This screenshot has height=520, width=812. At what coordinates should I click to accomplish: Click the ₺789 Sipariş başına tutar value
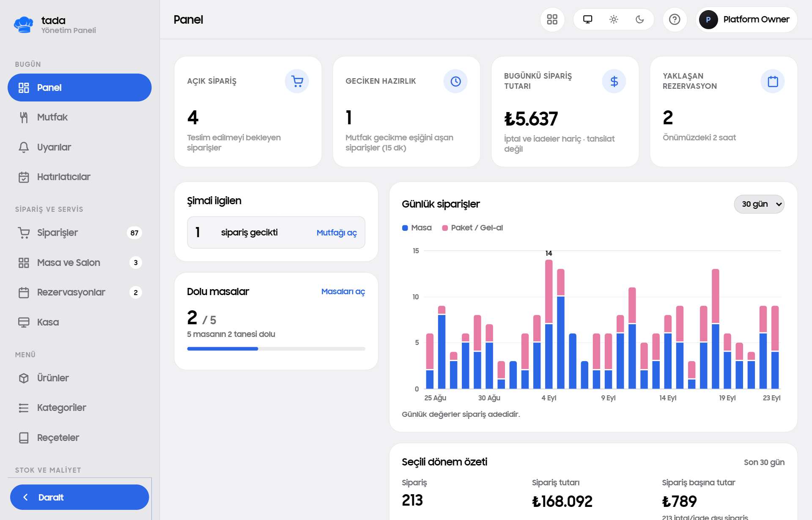679,501
